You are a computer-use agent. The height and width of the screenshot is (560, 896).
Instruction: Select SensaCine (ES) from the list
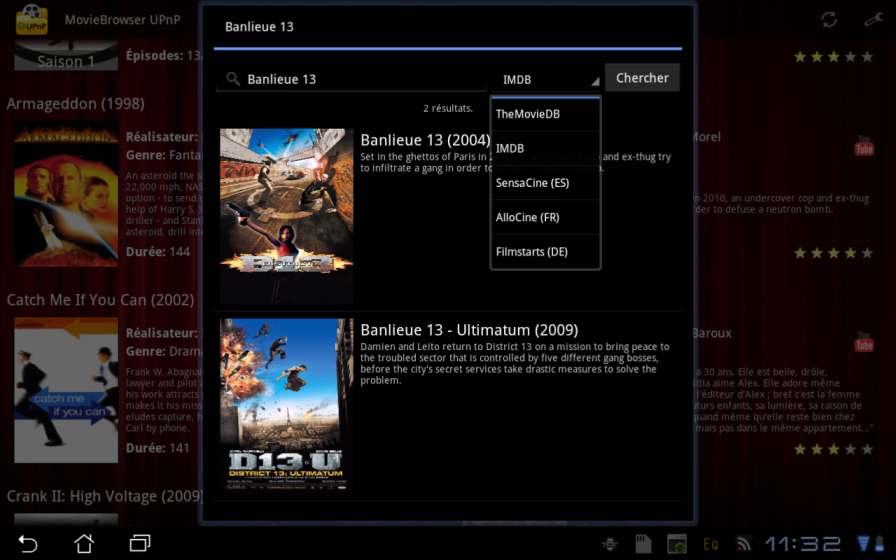click(x=546, y=183)
